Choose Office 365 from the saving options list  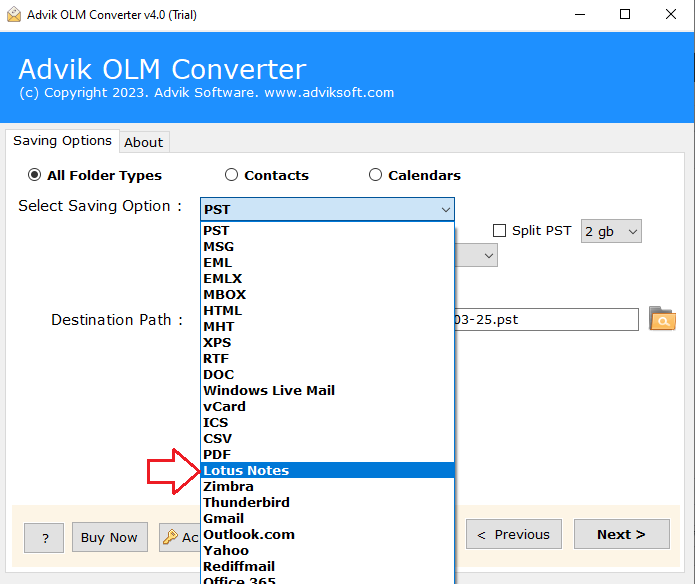click(327, 579)
